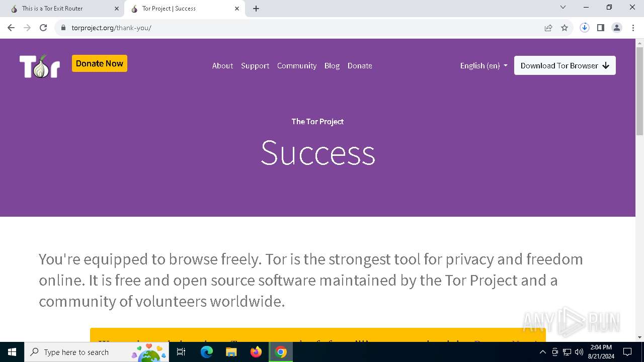Click the Tor onion logo
The height and width of the screenshot is (362, 644).
(x=40, y=66)
